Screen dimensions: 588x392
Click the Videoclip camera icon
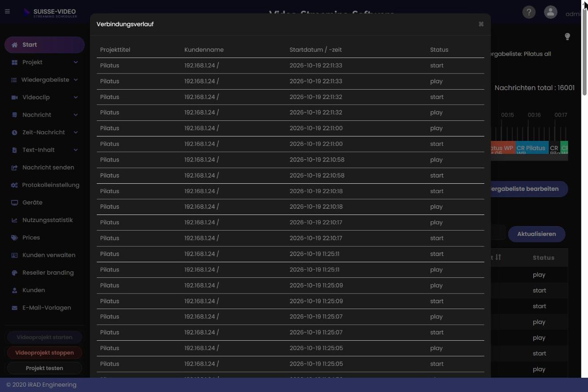[14, 97]
